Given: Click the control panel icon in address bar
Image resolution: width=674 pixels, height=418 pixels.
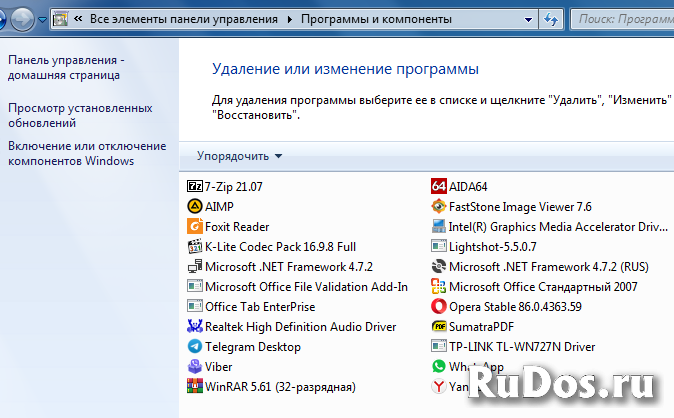Looking at the screenshot, I should point(61,19).
